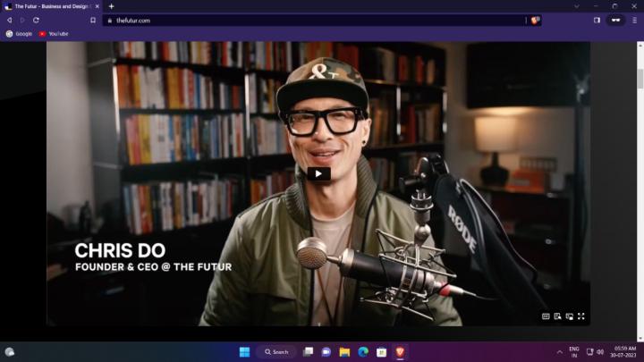This screenshot has height=362, width=644.
Task: Open the private window glasses icon
Action: 615,20
